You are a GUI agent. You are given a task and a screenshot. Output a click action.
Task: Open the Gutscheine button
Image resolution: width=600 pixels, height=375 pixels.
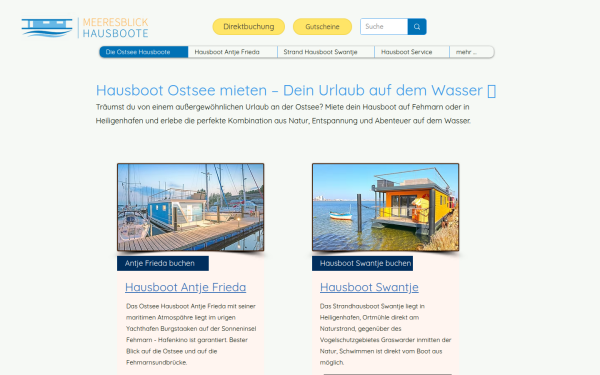click(322, 26)
